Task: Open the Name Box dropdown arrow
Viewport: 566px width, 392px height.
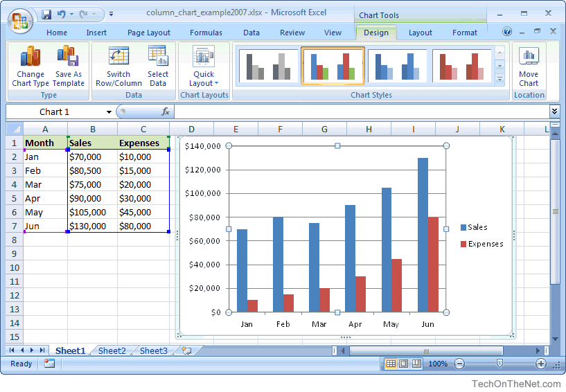Action: pyautogui.click(x=109, y=112)
